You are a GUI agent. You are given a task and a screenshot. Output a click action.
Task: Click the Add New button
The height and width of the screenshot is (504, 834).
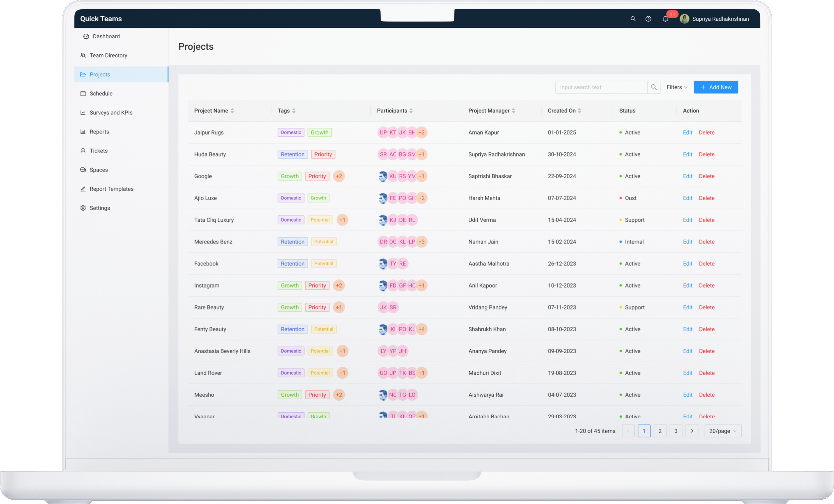click(x=716, y=87)
